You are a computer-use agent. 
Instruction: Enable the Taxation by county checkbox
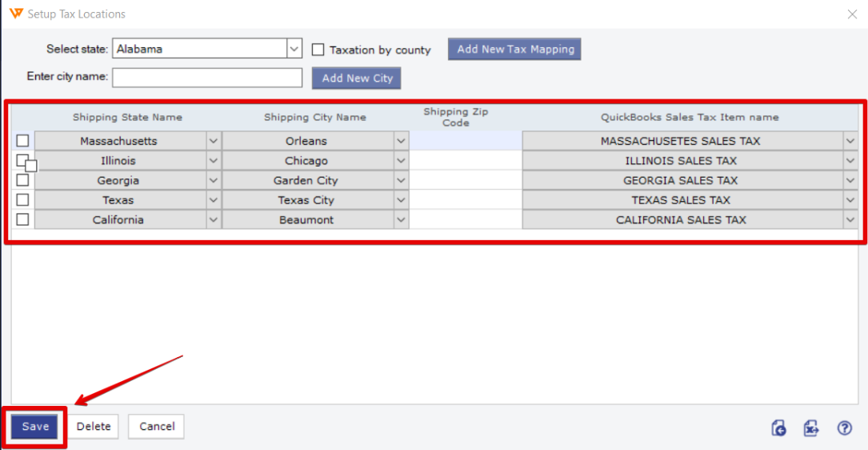(x=318, y=50)
